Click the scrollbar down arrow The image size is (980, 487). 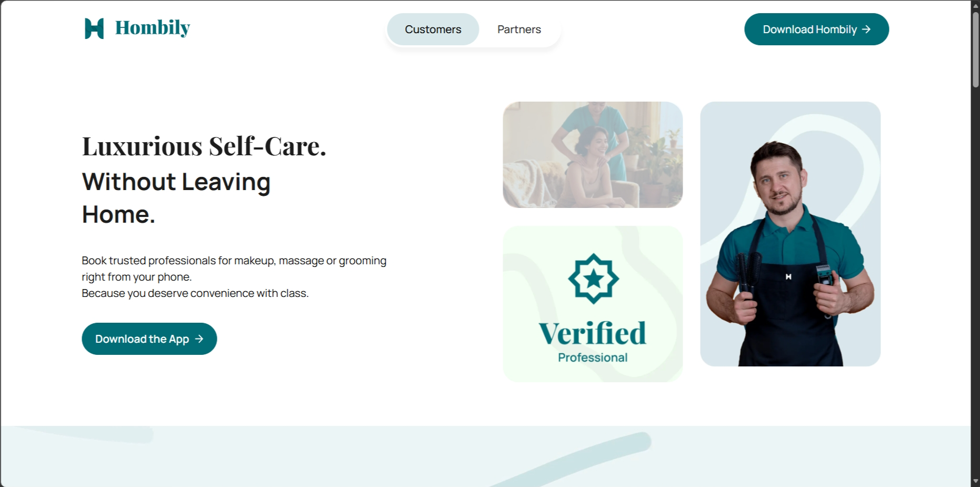975,481
